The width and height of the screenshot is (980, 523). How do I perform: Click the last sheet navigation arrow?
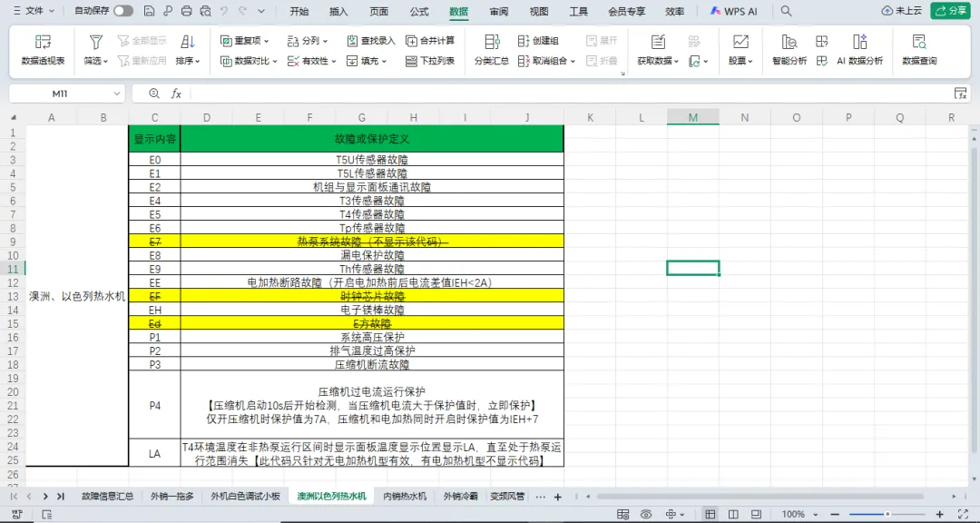(x=61, y=496)
